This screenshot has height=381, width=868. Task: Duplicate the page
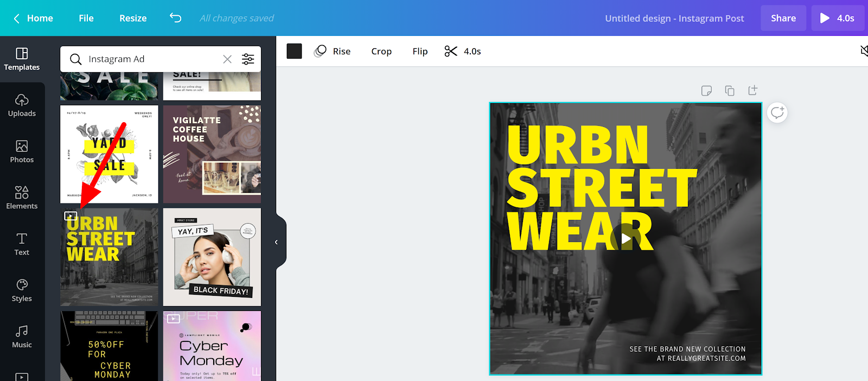(x=730, y=91)
